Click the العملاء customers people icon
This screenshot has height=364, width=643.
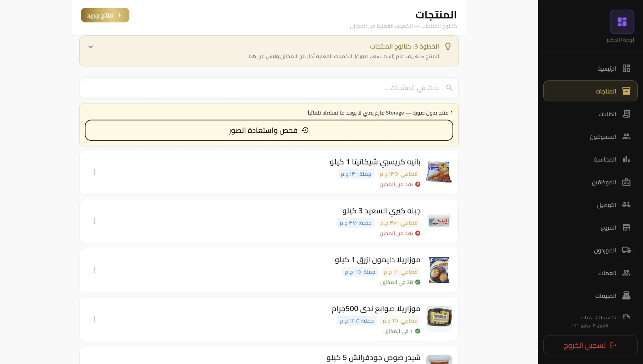tap(626, 273)
